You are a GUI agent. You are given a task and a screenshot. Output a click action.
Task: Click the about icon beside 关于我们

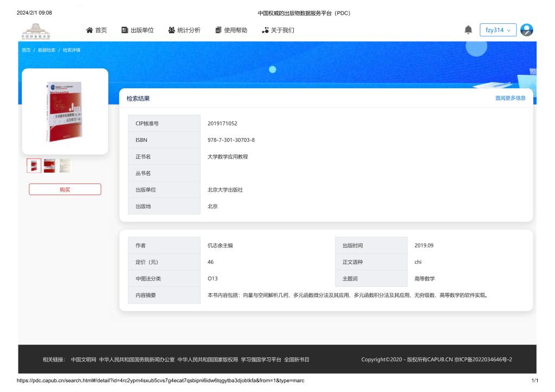click(x=265, y=30)
